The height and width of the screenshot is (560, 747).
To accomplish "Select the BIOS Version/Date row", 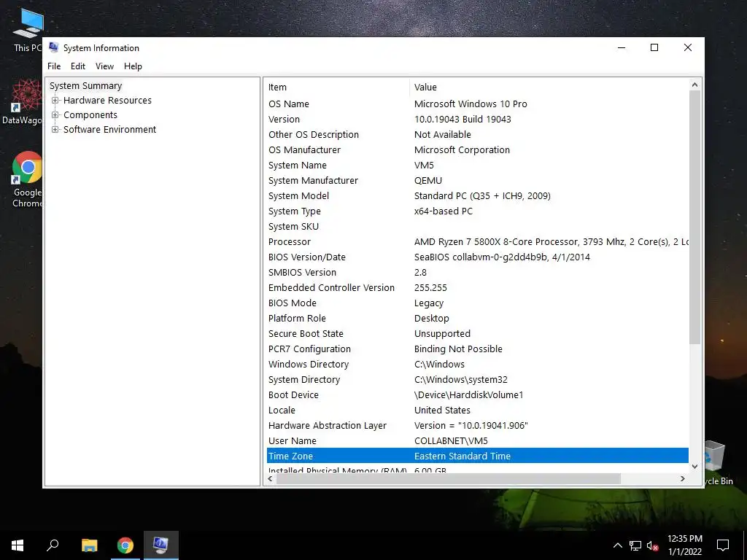I will click(x=477, y=257).
